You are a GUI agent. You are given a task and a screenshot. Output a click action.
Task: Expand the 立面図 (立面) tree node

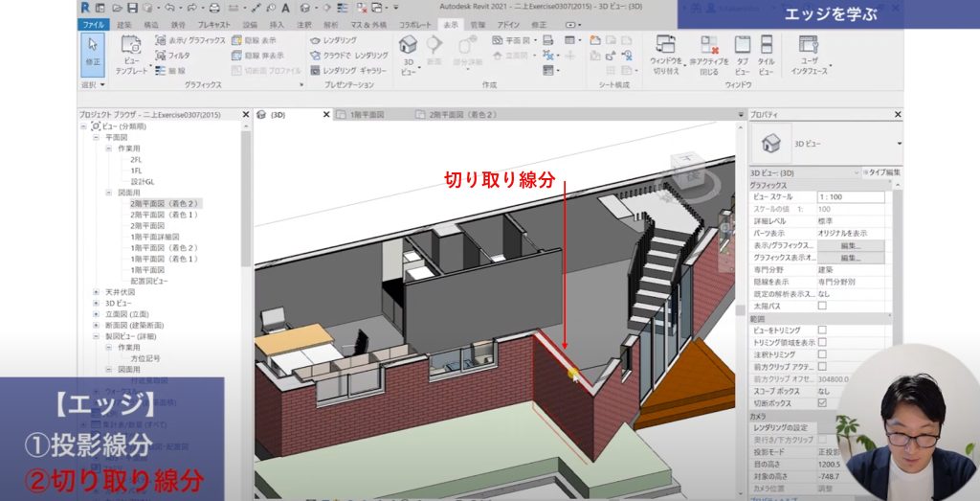96,313
